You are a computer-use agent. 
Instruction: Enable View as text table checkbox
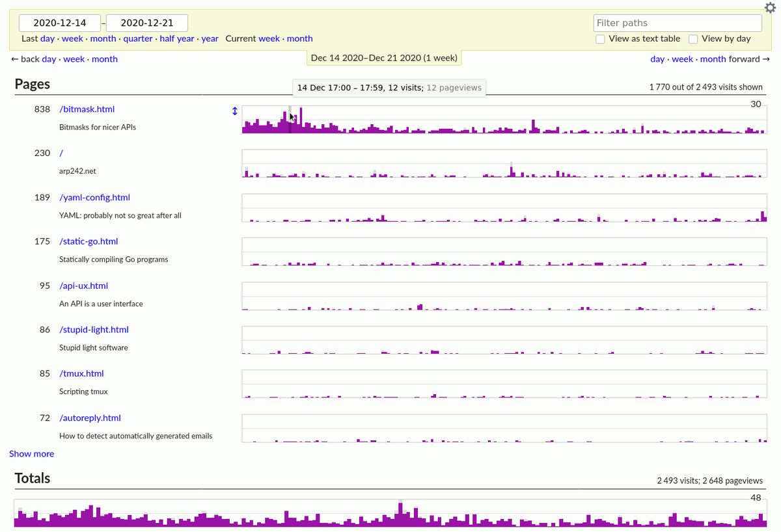pos(600,39)
